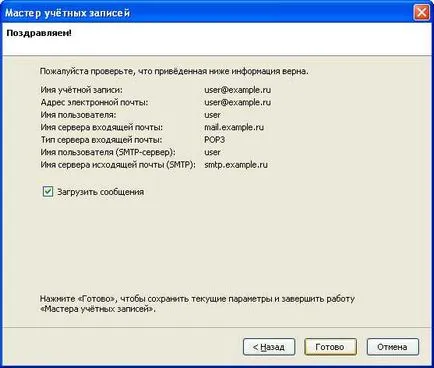Click the label Имя пользователя (SMTP-сервер):

[108, 152]
